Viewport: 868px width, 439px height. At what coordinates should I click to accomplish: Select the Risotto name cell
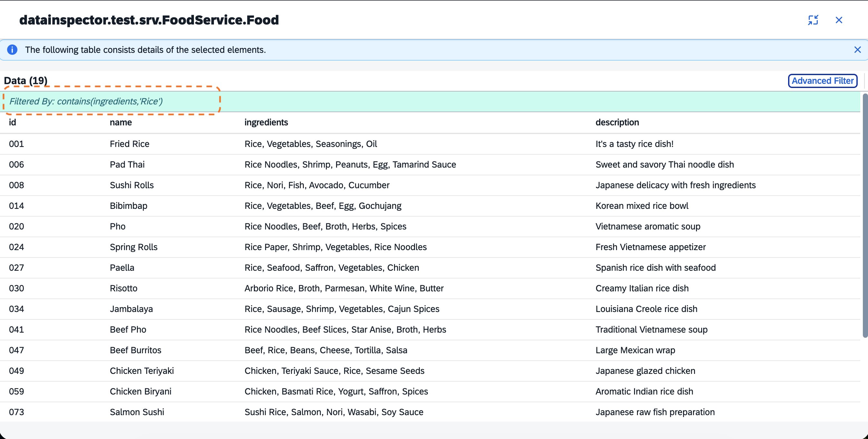click(123, 288)
